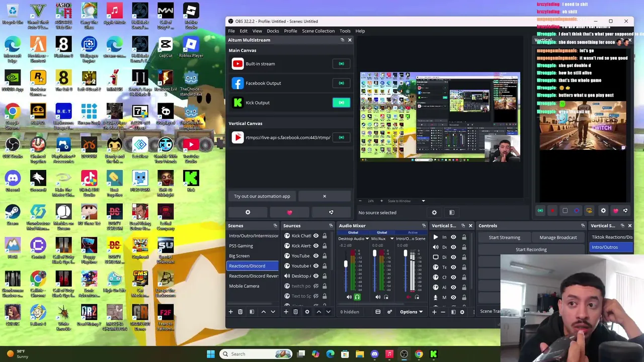Viewport: 644px width, 362px height.
Task: Hide the Kick Alerts source
Action: [316, 246]
